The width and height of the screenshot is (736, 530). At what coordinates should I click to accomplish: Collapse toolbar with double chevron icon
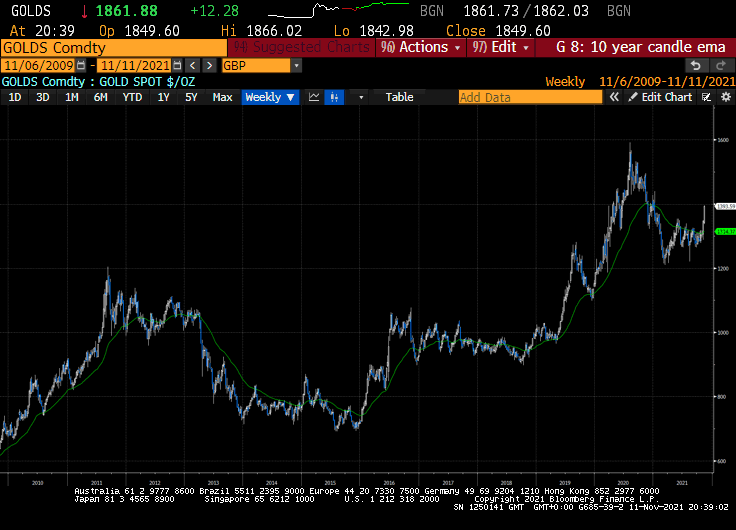pyautogui.click(x=614, y=97)
